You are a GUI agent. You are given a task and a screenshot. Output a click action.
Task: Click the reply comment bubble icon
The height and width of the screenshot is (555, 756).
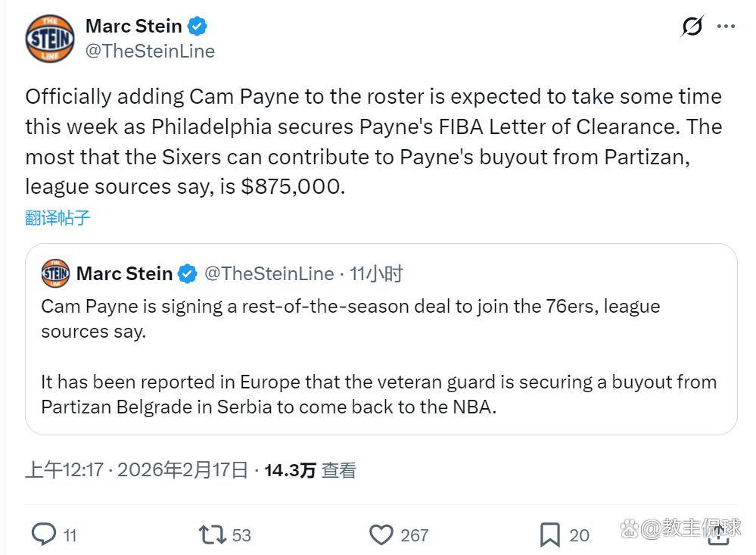click(x=44, y=535)
